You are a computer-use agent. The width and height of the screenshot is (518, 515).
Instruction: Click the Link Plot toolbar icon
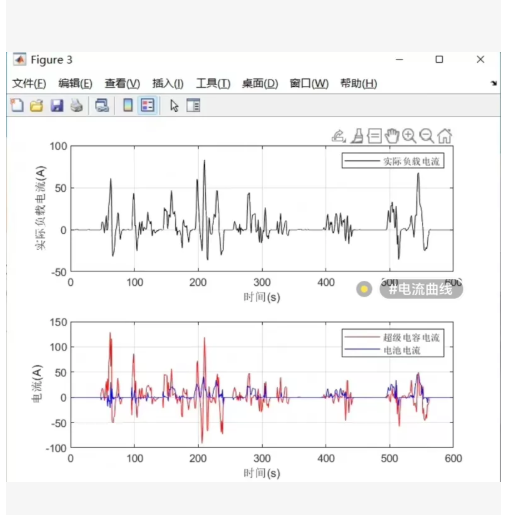click(102, 106)
